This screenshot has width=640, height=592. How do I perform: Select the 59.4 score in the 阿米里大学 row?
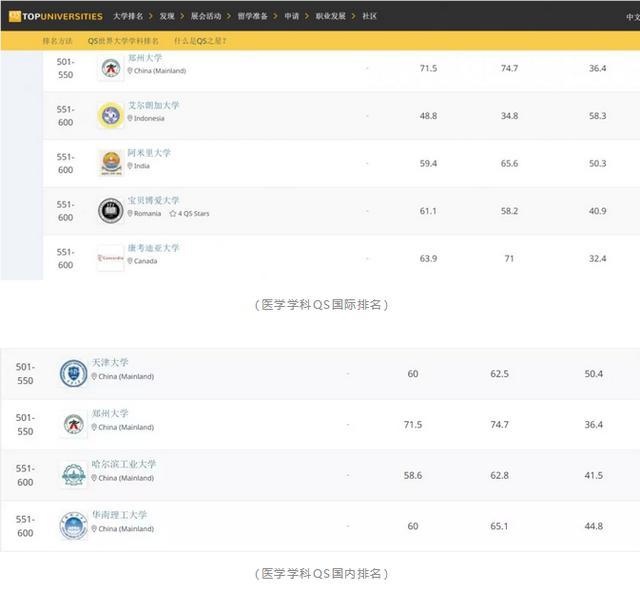click(x=428, y=163)
